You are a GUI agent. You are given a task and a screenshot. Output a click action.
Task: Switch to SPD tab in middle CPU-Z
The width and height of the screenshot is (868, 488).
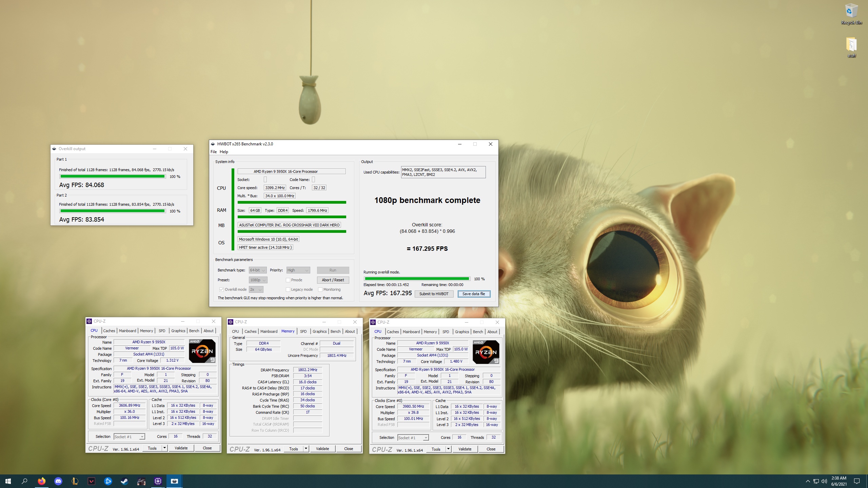click(x=303, y=331)
